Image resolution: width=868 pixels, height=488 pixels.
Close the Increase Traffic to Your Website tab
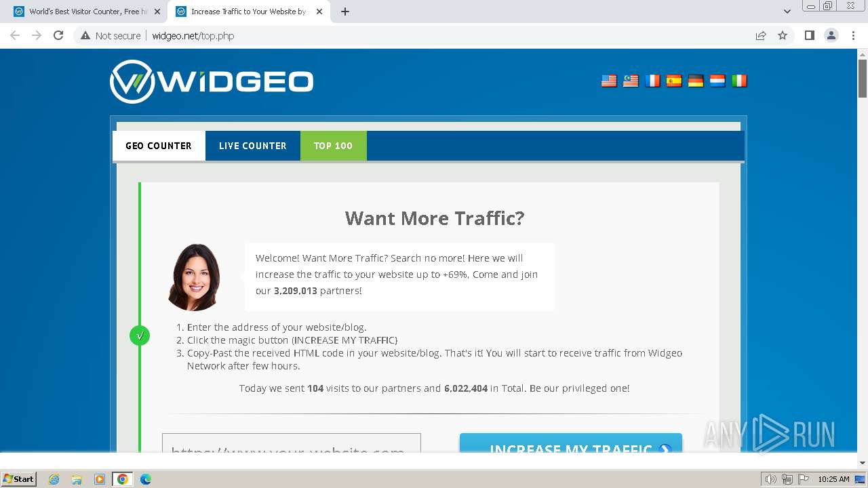pos(319,12)
